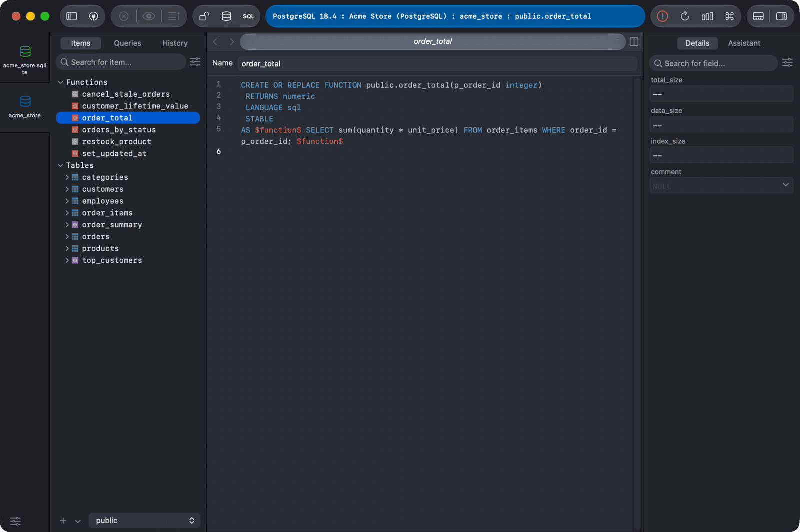Click the command key shortcut icon
Screen dimensions: 800x532
pyautogui.click(x=730, y=16)
